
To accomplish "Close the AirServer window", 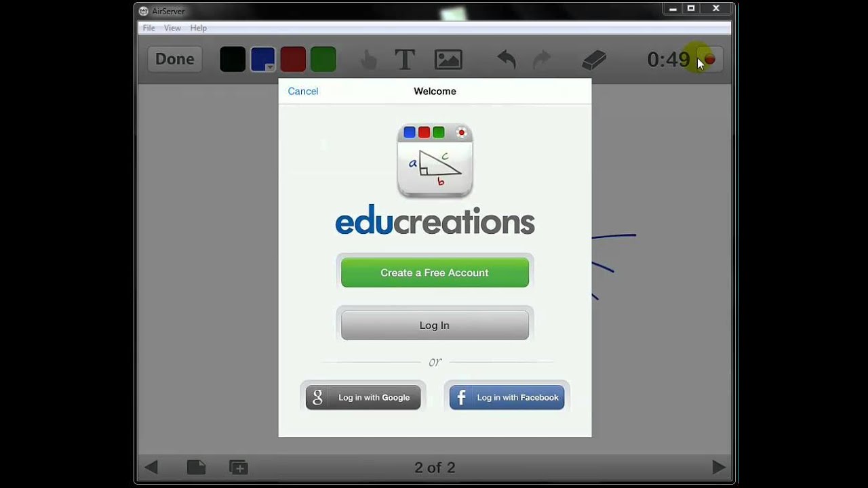I will [x=716, y=9].
